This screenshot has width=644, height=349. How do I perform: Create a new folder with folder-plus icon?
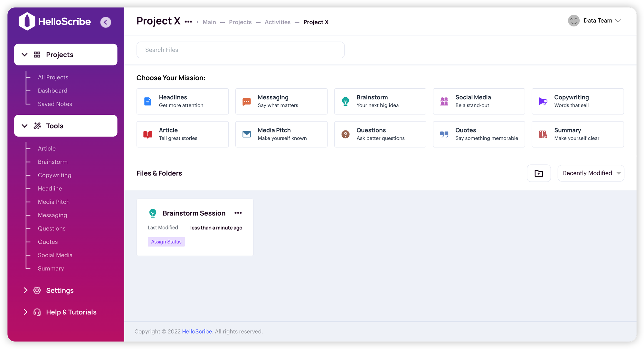[539, 173]
